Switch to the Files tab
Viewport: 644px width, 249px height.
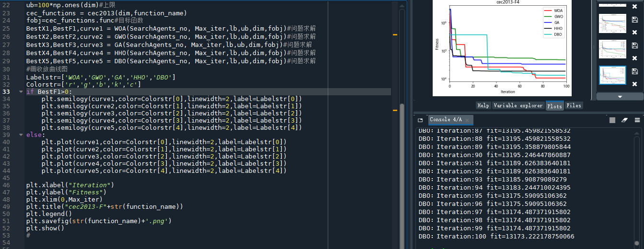point(573,105)
